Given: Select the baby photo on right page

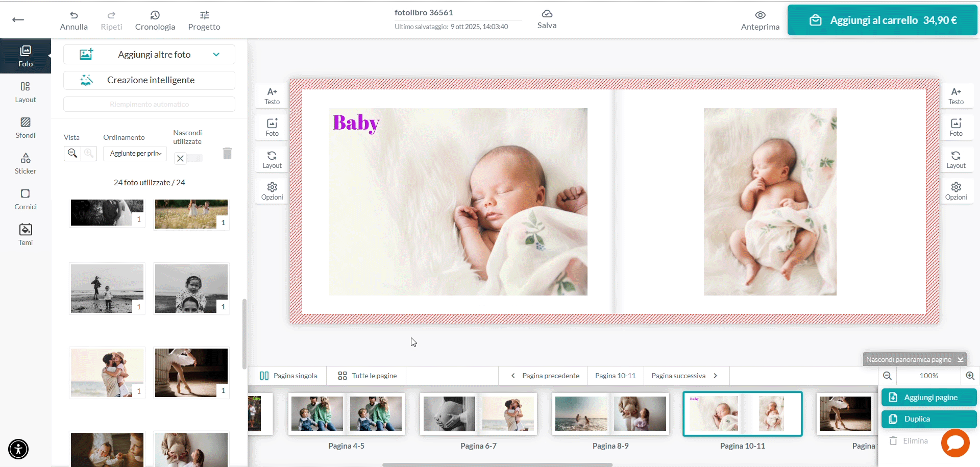Looking at the screenshot, I should point(770,202).
